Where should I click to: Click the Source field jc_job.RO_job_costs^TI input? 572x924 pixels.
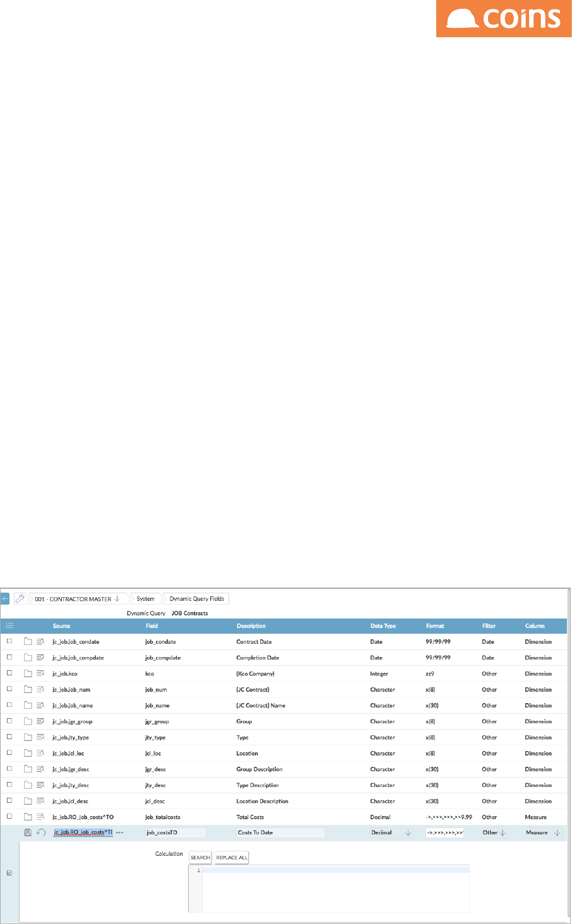pyautogui.click(x=83, y=832)
